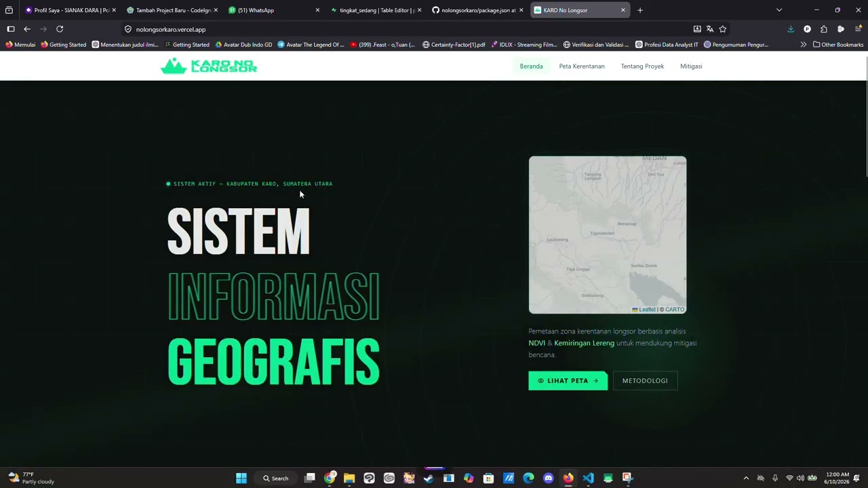Screen dimensions: 868x488
Task: Click the LIHAT PETA button
Action: [568, 381]
